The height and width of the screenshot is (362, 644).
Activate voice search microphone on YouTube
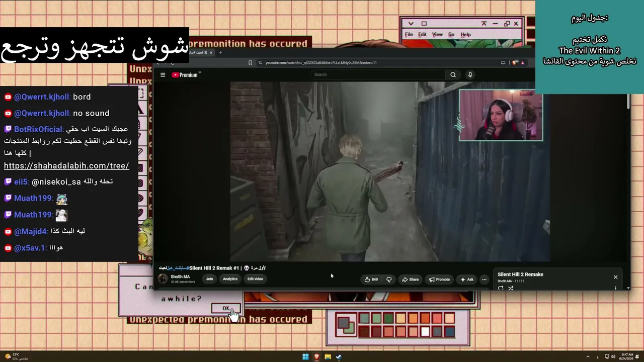click(x=470, y=75)
